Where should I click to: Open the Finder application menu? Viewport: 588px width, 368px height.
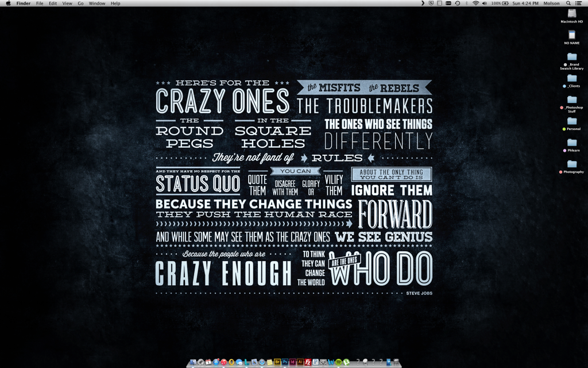point(23,3)
